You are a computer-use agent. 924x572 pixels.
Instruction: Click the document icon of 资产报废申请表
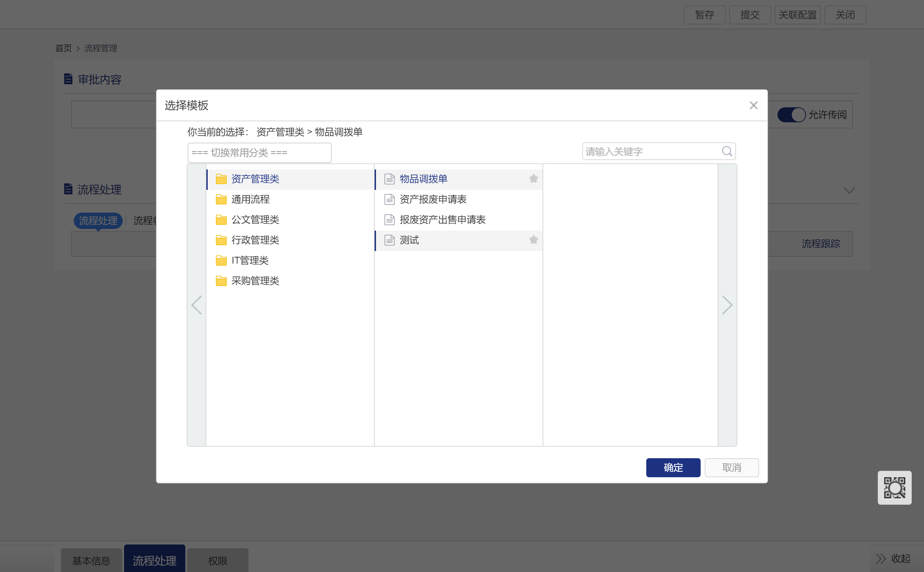pyautogui.click(x=389, y=199)
